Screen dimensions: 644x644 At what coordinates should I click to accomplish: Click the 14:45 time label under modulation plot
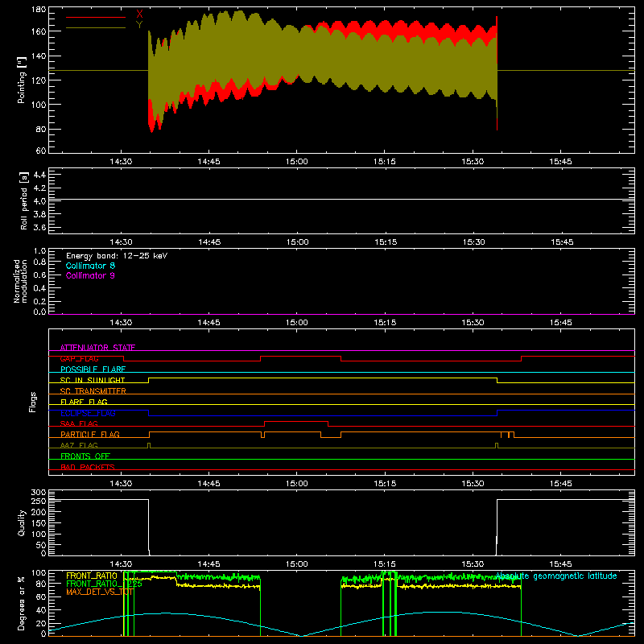click(x=209, y=323)
